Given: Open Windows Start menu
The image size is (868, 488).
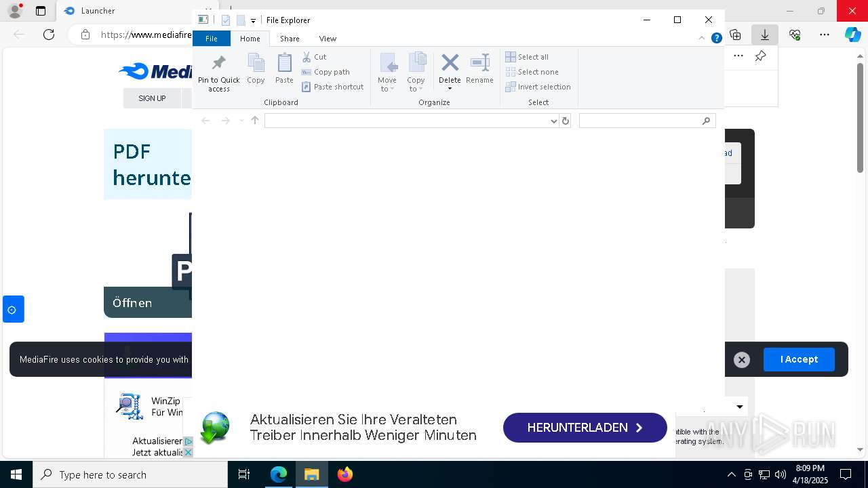Looking at the screenshot, I should click(x=16, y=474).
